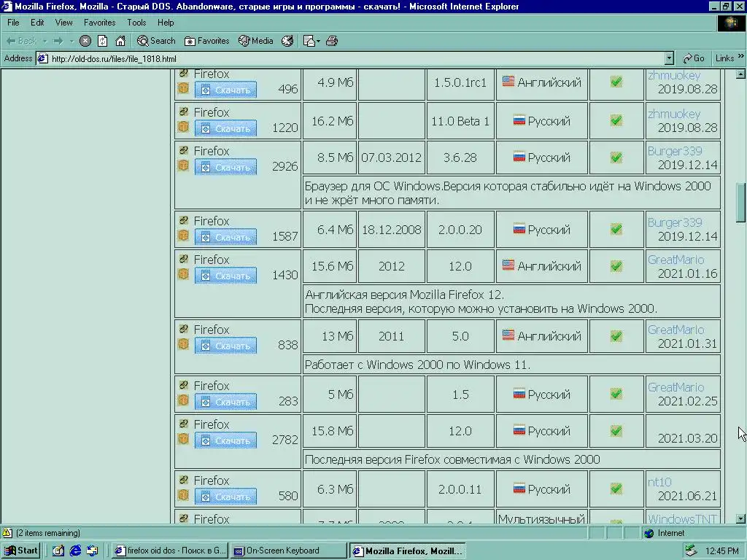Click the package icon in Firefox 3.6.28 row

point(183,166)
